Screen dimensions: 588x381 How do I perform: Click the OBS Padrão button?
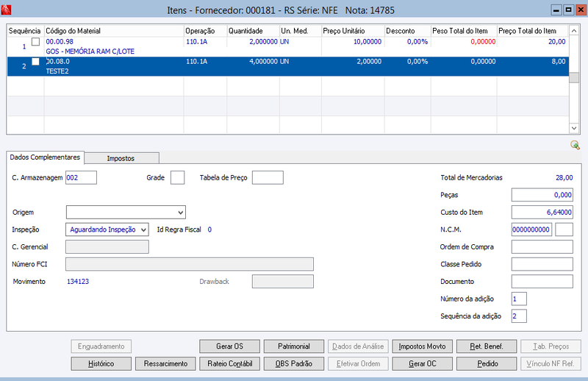(x=294, y=363)
